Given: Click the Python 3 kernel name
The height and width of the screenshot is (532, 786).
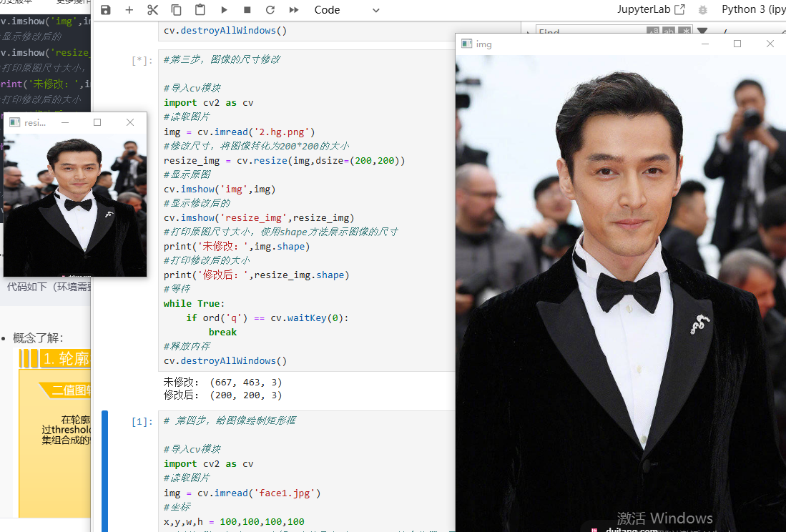Looking at the screenshot, I should [x=753, y=9].
